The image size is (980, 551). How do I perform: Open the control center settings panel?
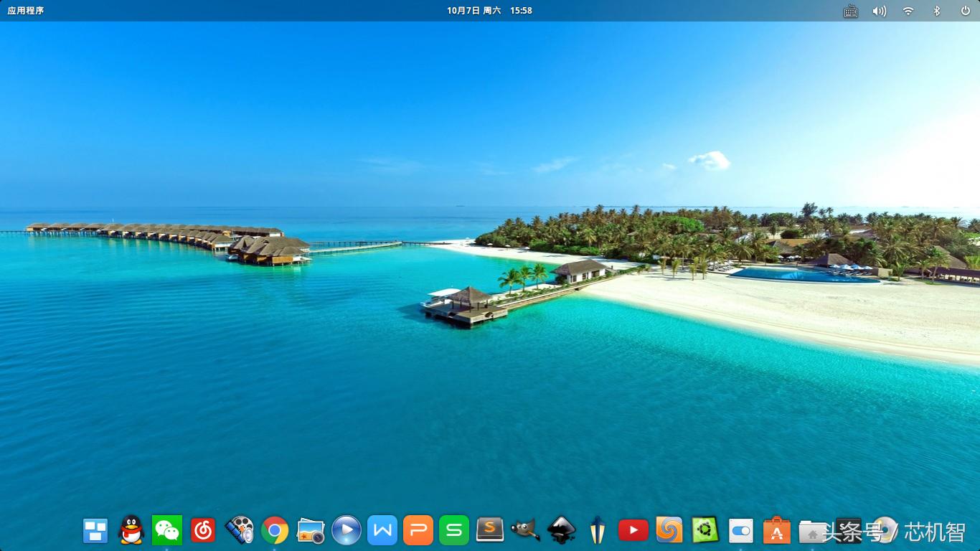tap(741, 531)
